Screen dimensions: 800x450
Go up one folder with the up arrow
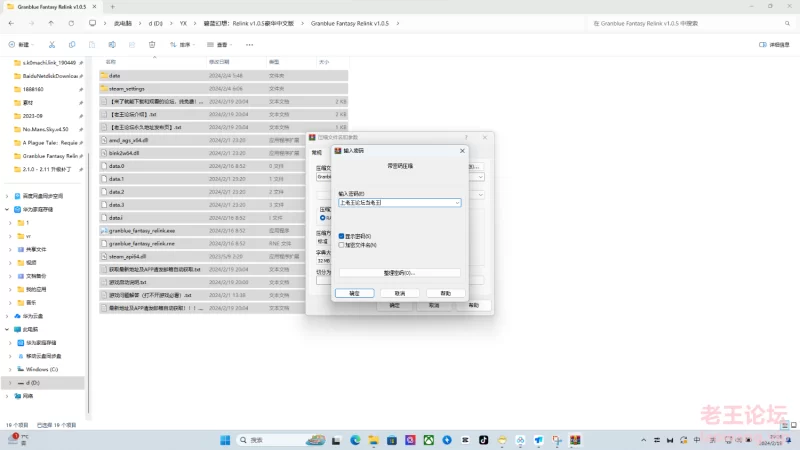[x=51, y=23]
